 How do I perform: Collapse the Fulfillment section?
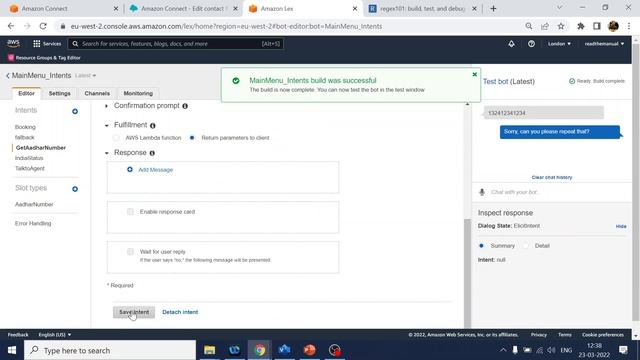[x=107, y=125]
